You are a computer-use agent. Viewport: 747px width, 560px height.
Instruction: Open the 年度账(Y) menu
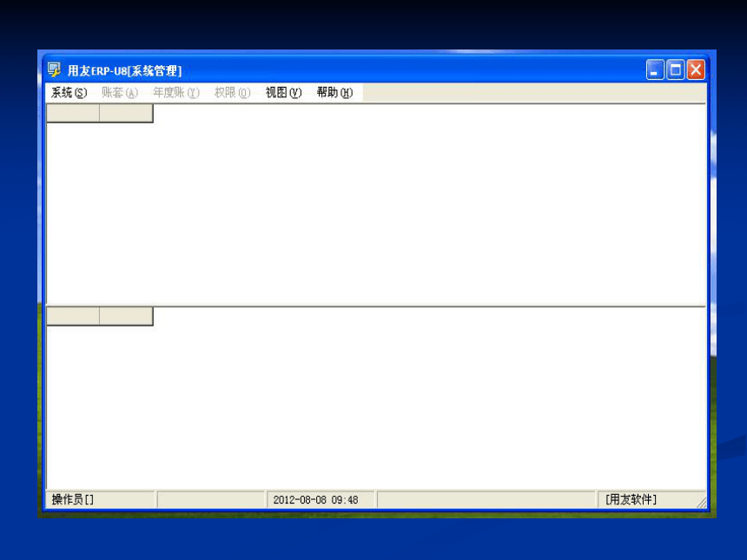point(175,92)
